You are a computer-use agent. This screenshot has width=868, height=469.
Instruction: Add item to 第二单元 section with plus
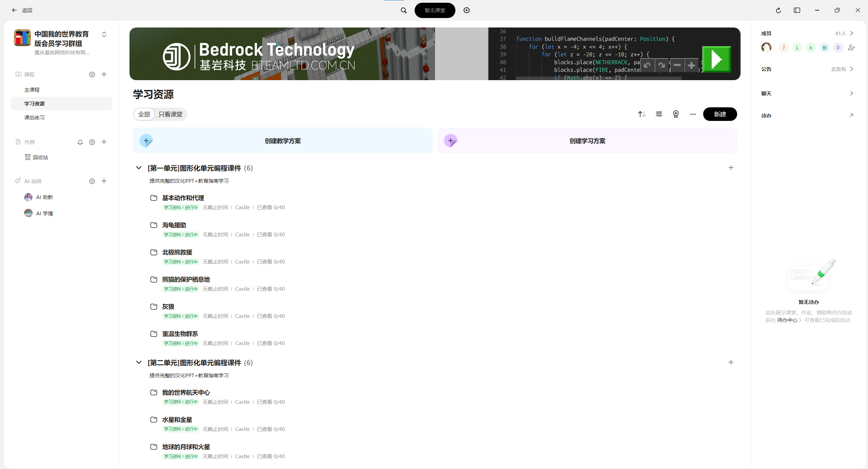pyautogui.click(x=731, y=362)
